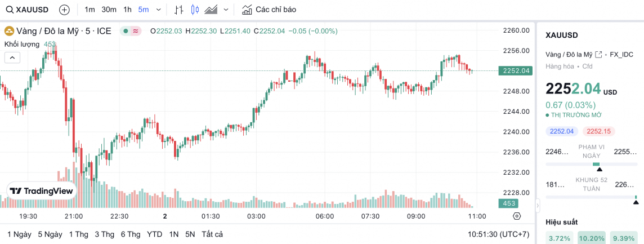Switch to the 30m timeframe
The image size is (644, 244).
click(109, 10)
